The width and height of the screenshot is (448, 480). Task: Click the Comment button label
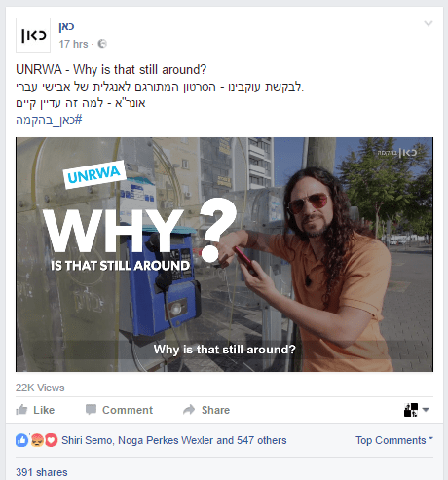pos(128,410)
